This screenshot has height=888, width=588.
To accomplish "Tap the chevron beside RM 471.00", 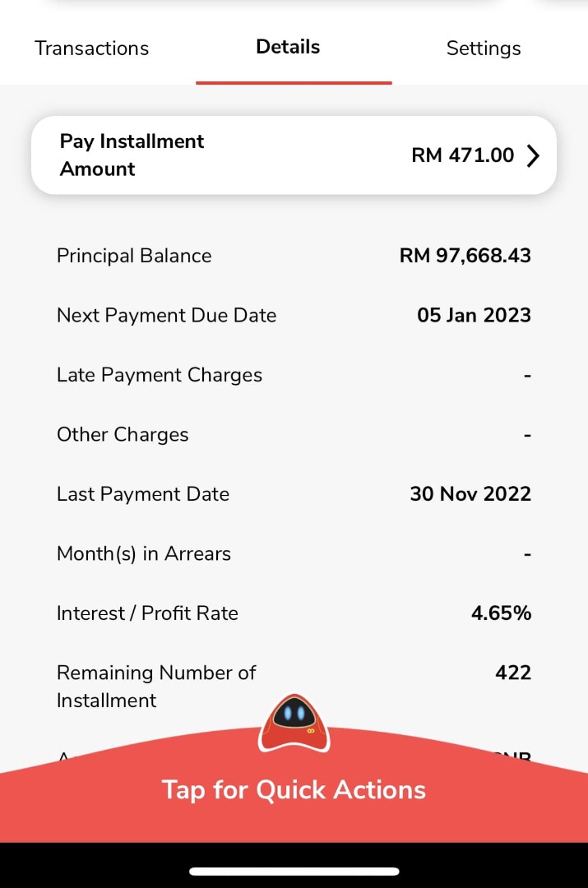I will (533, 155).
